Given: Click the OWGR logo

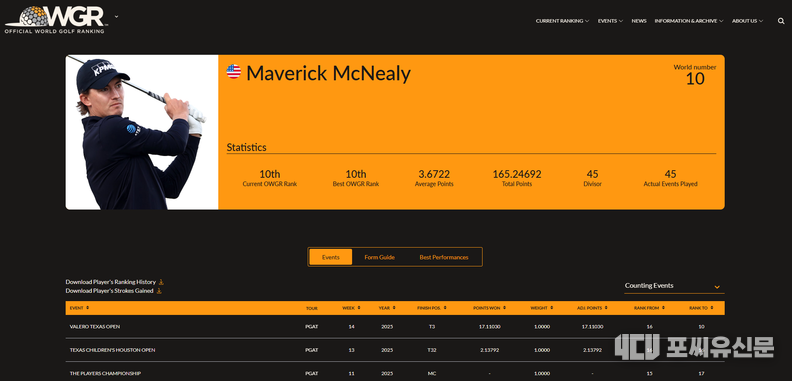Looking at the screenshot, I should click(55, 20).
